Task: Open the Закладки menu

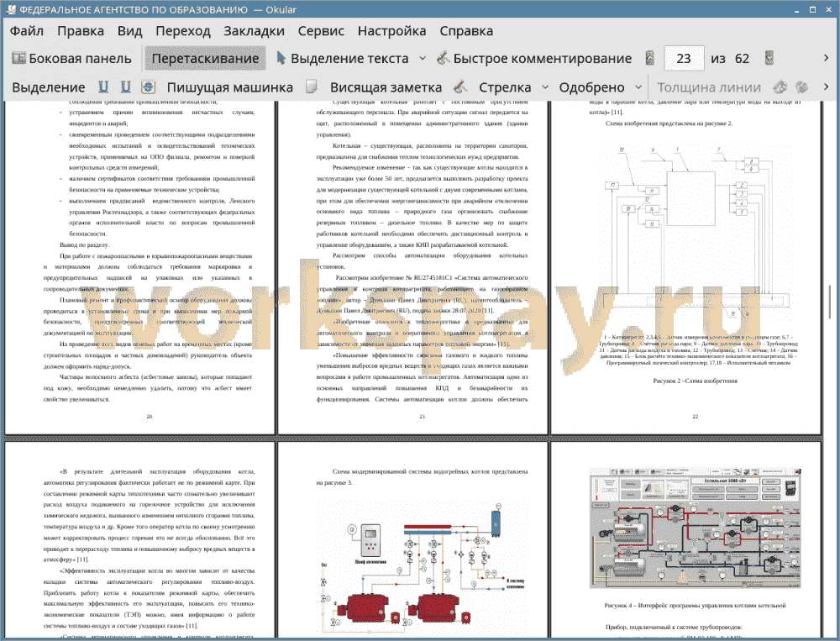Action: pyautogui.click(x=254, y=31)
